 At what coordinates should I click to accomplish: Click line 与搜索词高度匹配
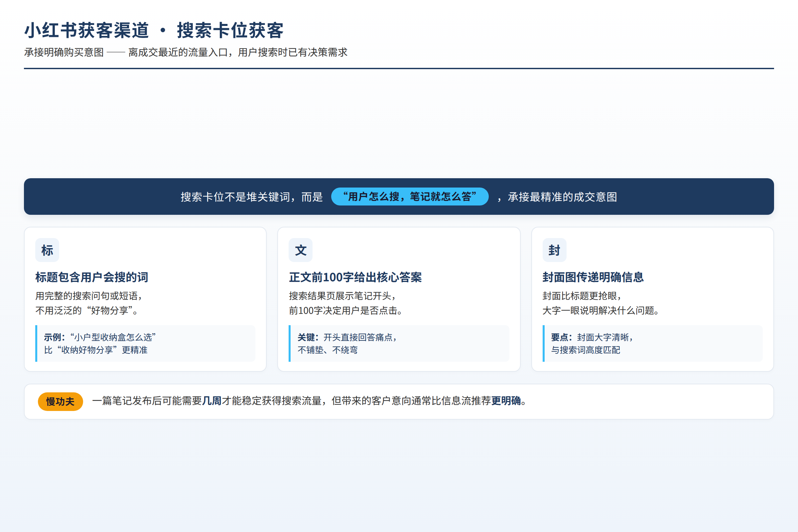[586, 350]
